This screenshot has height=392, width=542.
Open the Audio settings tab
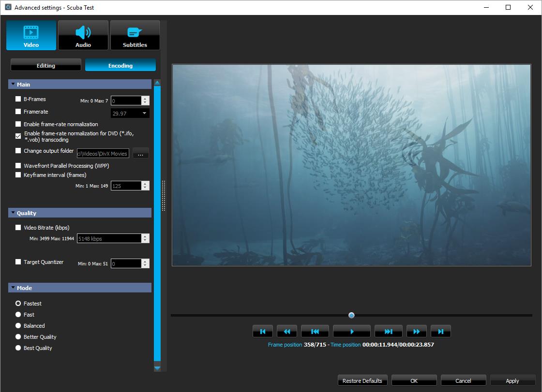pyautogui.click(x=83, y=35)
